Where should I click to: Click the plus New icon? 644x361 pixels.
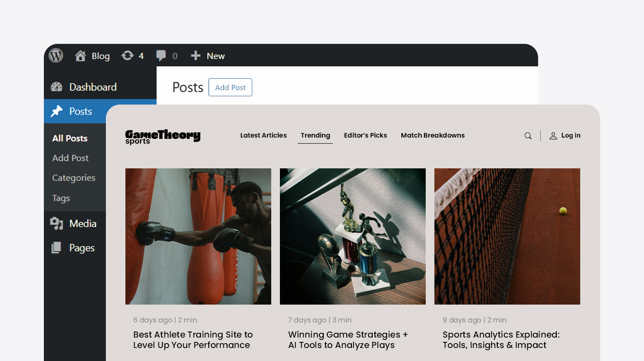[x=196, y=56]
